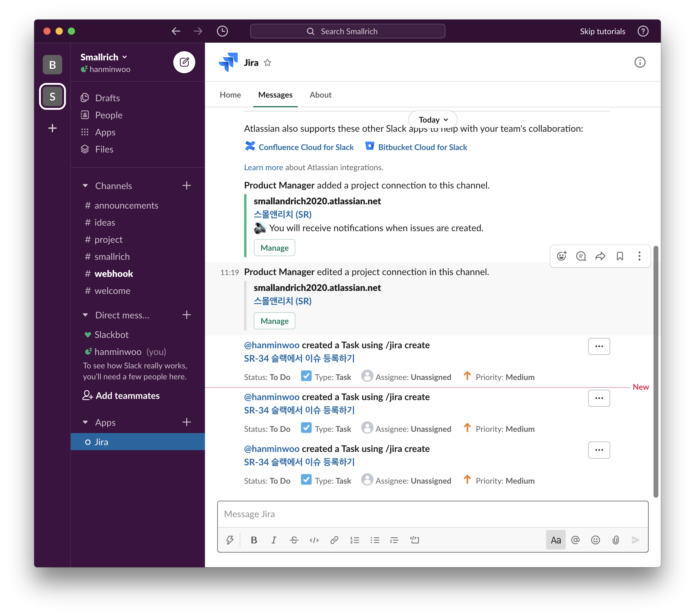This screenshot has height=616, width=695.
Task: Click the add reaction emoji icon
Action: pos(561,256)
